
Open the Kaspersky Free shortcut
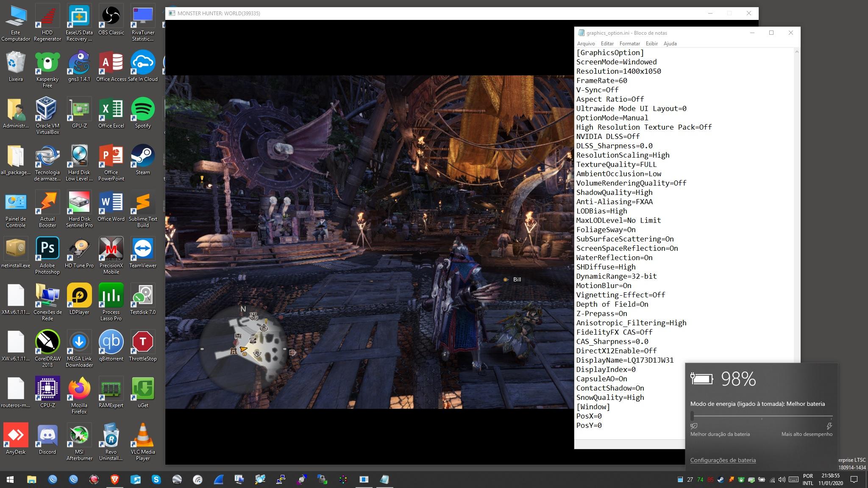47,69
